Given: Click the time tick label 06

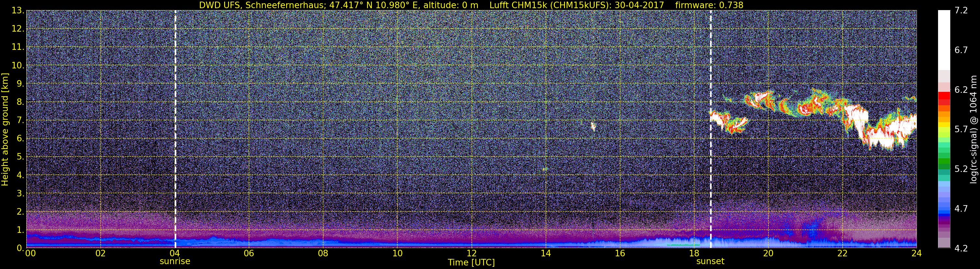Looking at the screenshot, I should [x=249, y=253].
